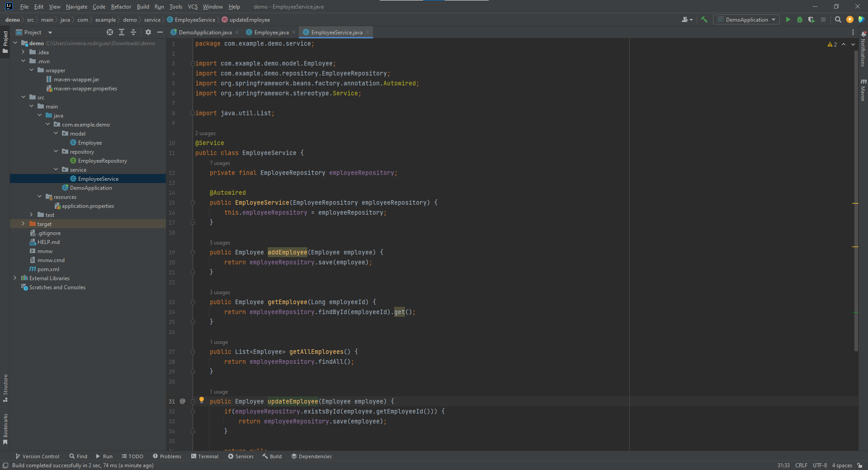Expand the External Libraries node

click(15, 278)
